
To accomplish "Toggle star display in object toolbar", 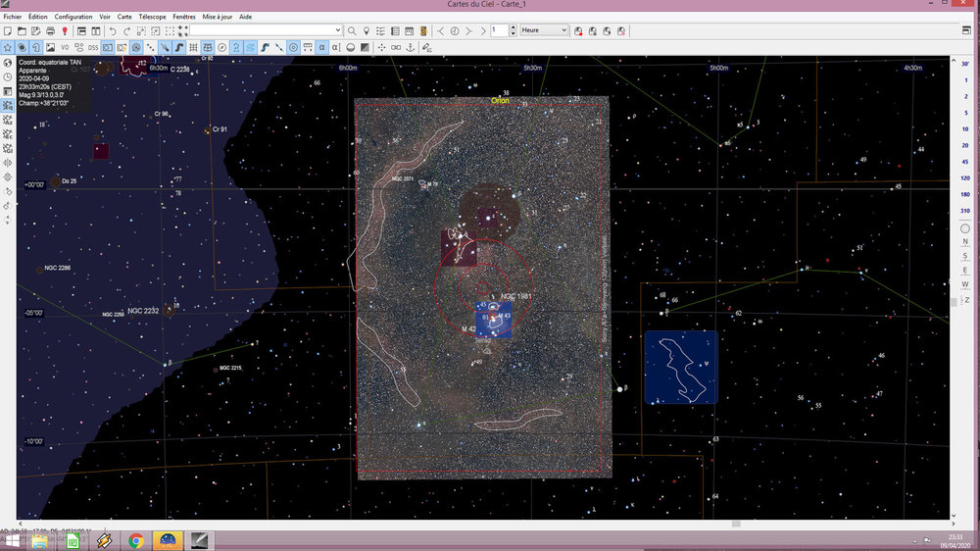I will click(x=8, y=47).
